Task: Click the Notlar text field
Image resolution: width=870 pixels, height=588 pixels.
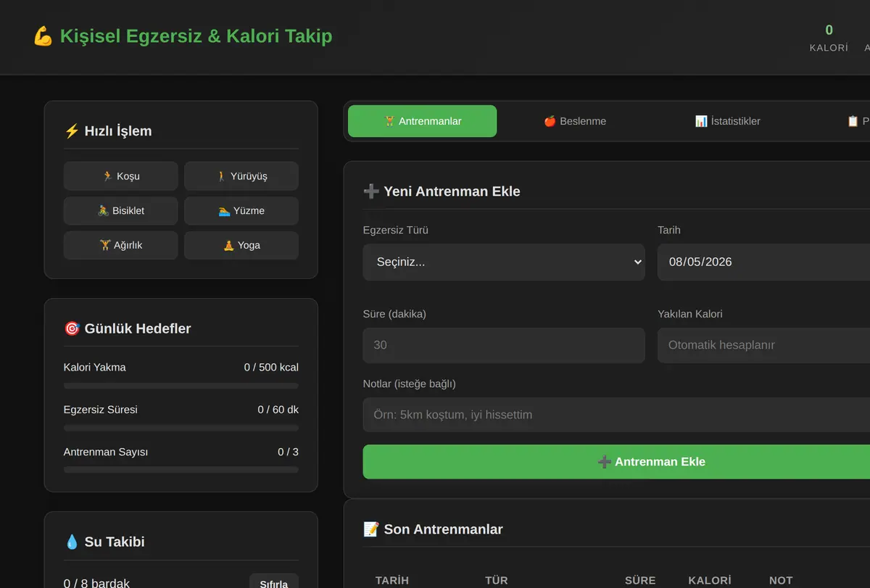Action: coord(616,415)
